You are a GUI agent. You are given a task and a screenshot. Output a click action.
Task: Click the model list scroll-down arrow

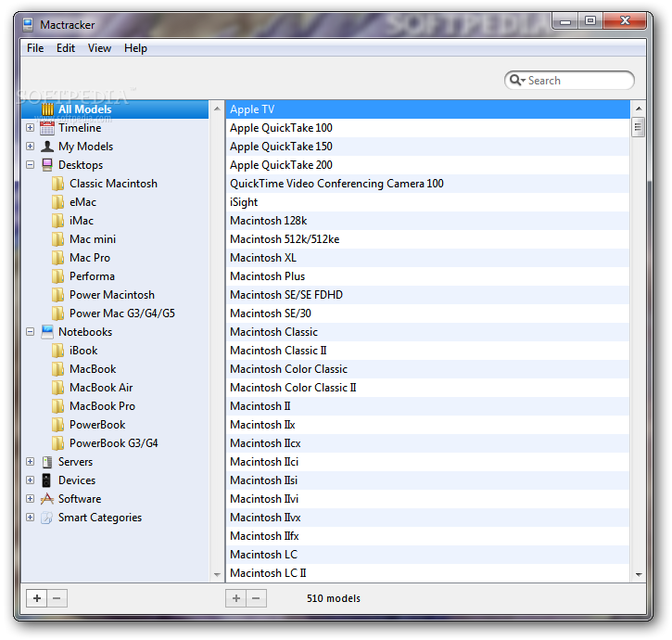click(638, 574)
